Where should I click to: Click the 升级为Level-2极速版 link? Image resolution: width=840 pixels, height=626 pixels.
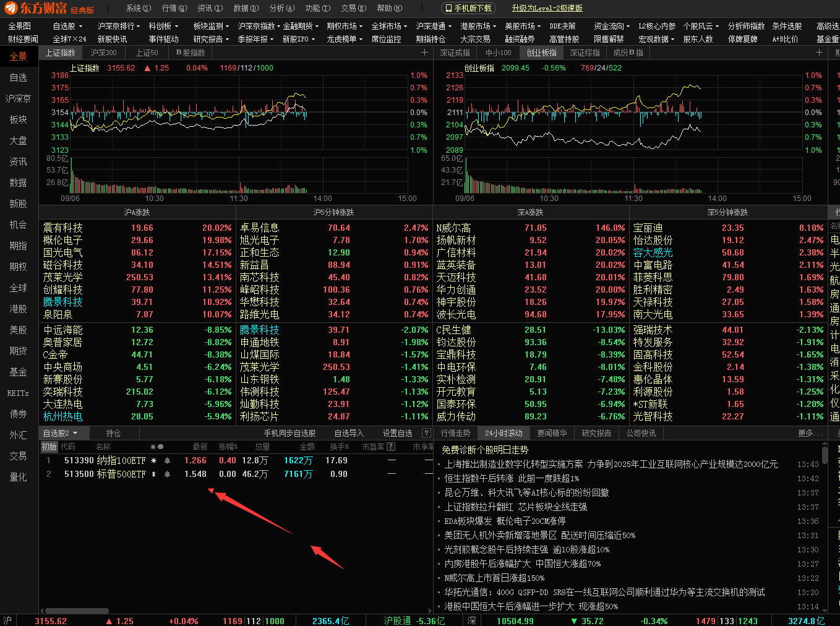click(x=547, y=8)
